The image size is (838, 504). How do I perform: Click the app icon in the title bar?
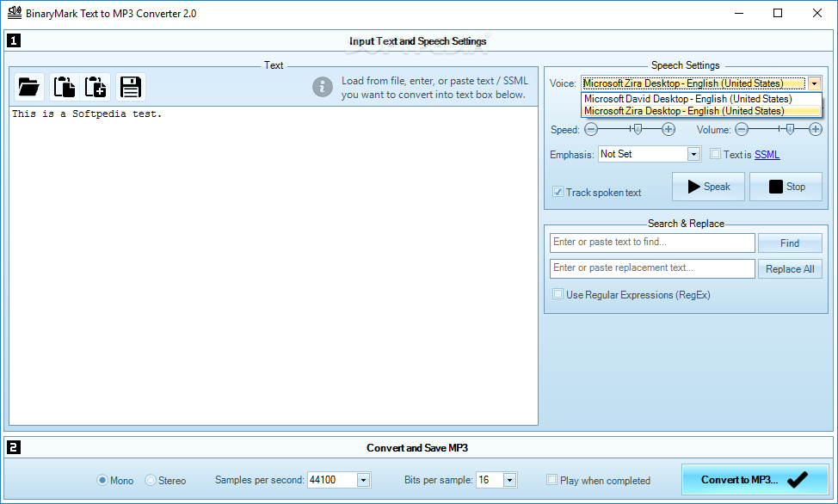tap(15, 13)
